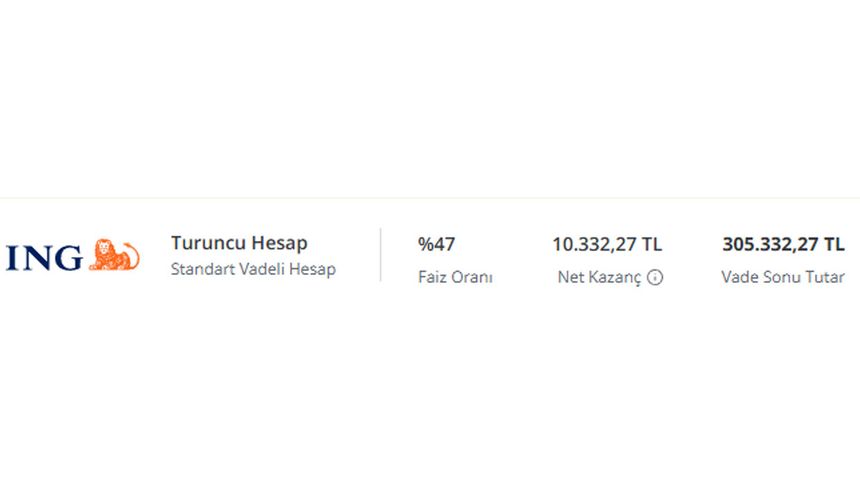Click the orange ING lion emblem
860x504 pixels.
point(114,255)
